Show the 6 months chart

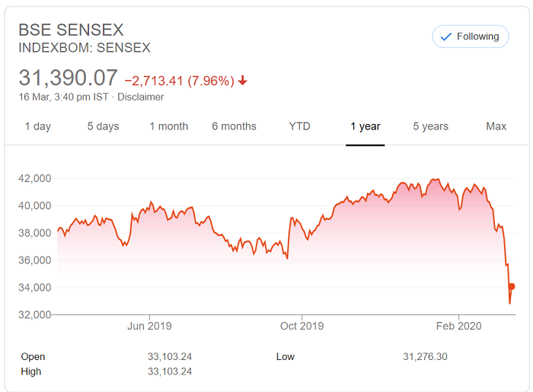235,126
